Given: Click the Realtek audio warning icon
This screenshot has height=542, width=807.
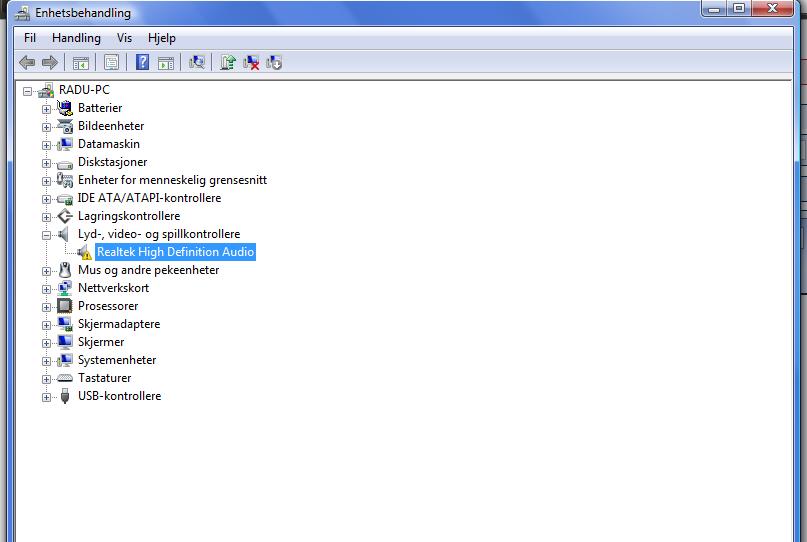Looking at the screenshot, I should click(x=84, y=252).
